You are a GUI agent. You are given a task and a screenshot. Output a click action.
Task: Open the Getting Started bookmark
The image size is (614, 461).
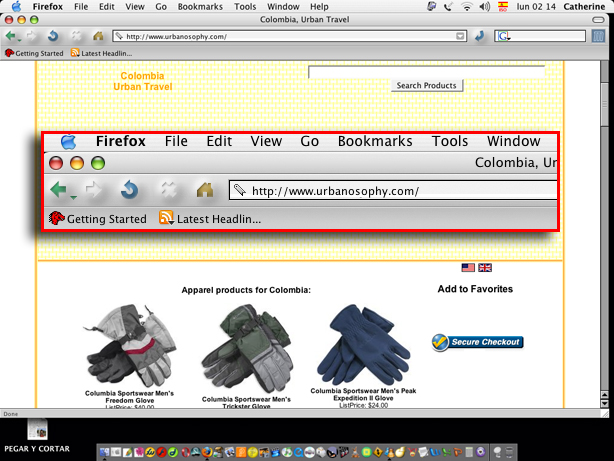(x=34, y=53)
